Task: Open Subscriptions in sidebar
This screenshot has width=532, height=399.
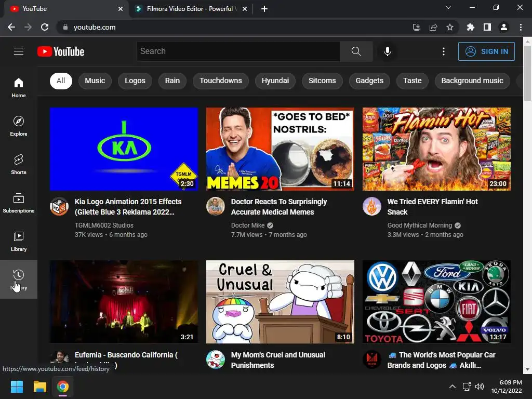Action: pos(19,203)
